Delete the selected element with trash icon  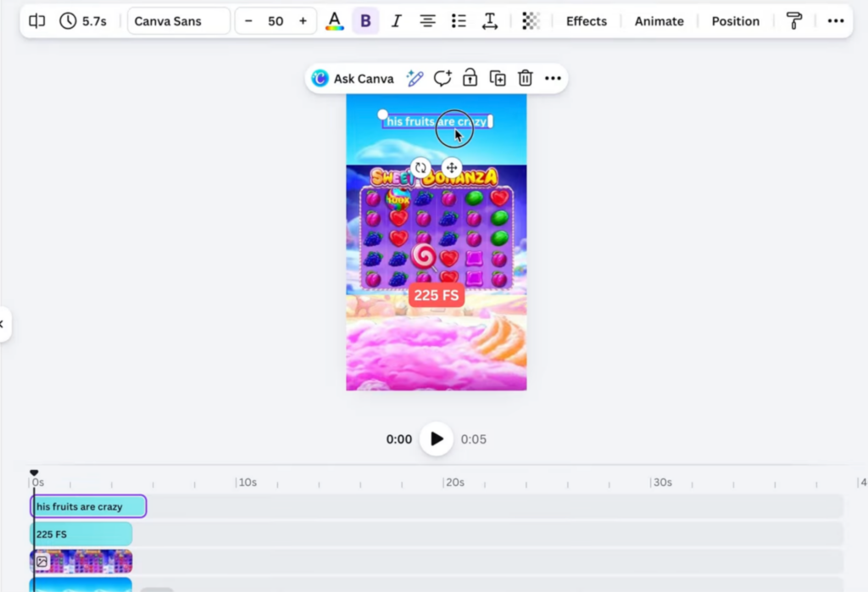pyautogui.click(x=526, y=79)
